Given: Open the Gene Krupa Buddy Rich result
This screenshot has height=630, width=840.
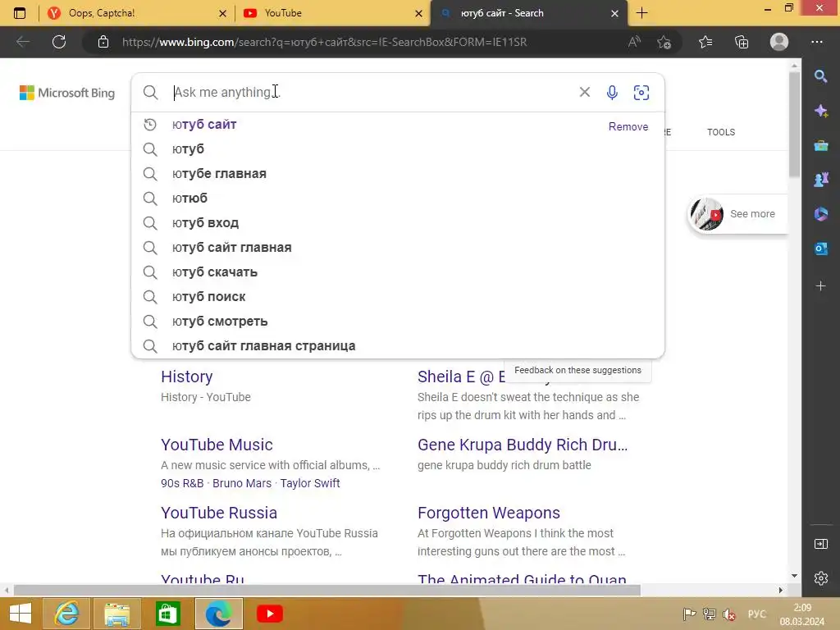Looking at the screenshot, I should [523, 445].
